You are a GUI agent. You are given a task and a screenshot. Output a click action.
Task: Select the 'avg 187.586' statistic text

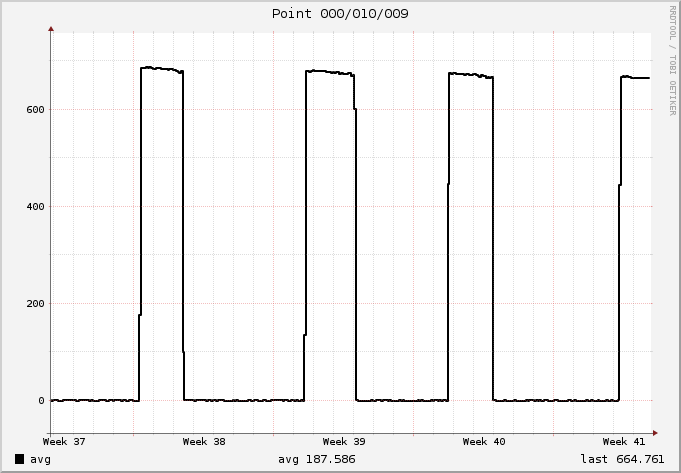click(317, 459)
